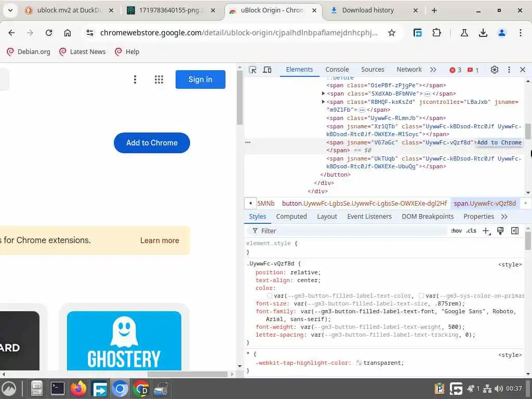Toggle rendering emulations paintbrush icon
This screenshot has width=532, height=399.
[x=500, y=231]
